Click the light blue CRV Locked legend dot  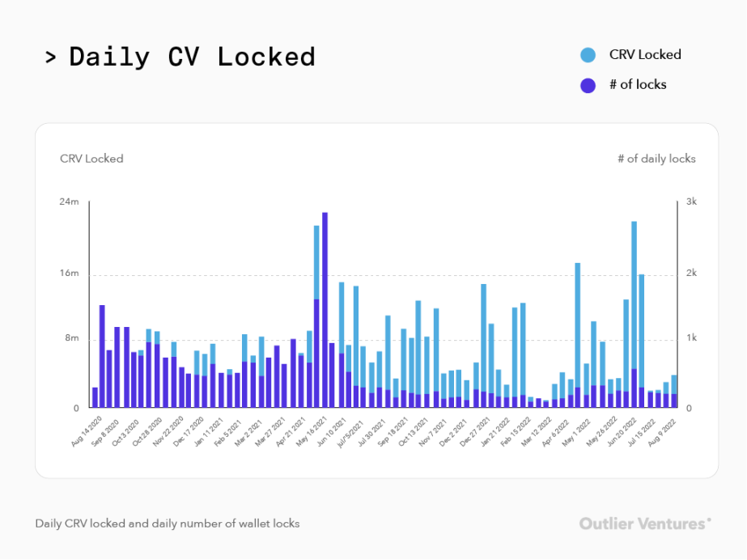pyautogui.click(x=588, y=55)
